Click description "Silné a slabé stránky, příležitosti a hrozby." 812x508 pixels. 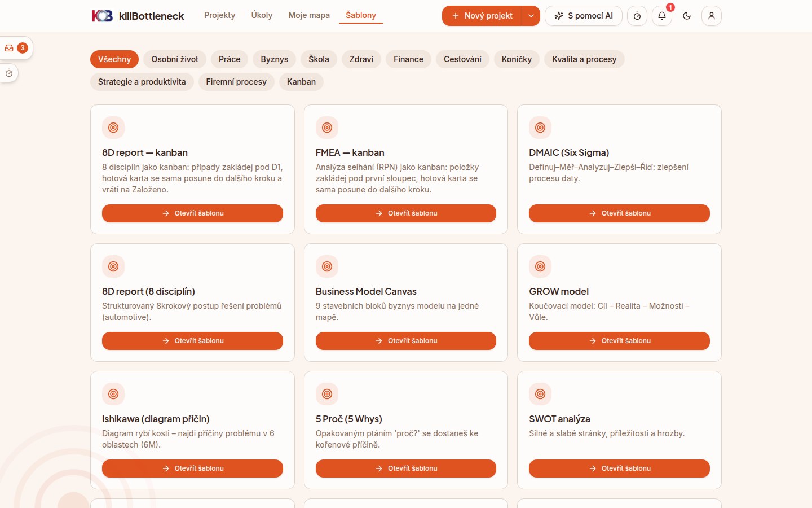pyautogui.click(x=607, y=433)
